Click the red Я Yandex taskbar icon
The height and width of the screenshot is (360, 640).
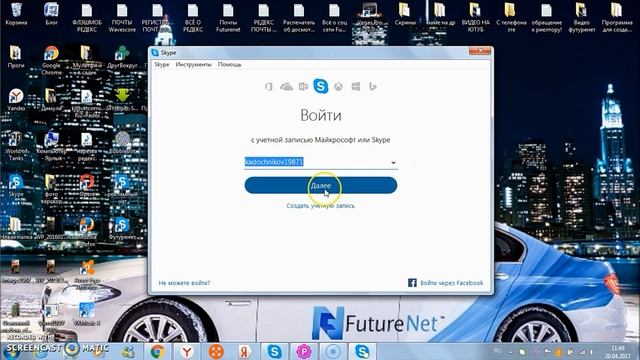coord(245,351)
